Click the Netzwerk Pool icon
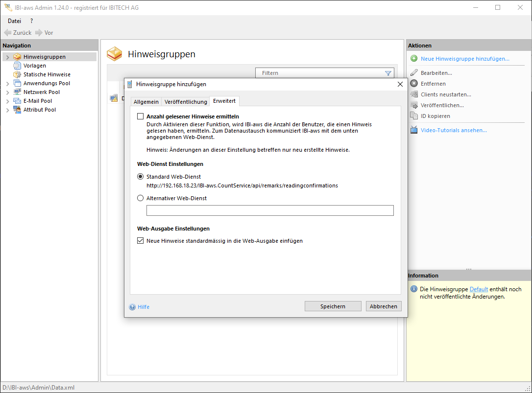This screenshot has width=532, height=393. point(17,92)
